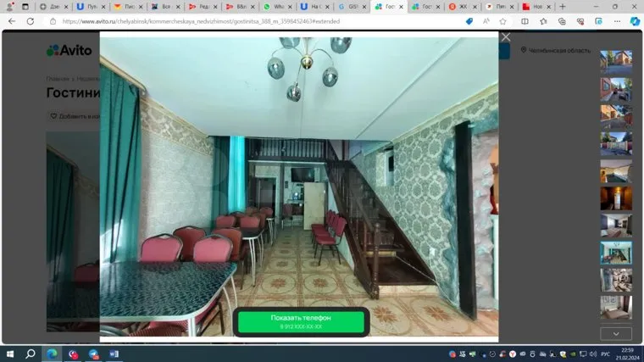Click the address bar URL field

click(x=254, y=21)
